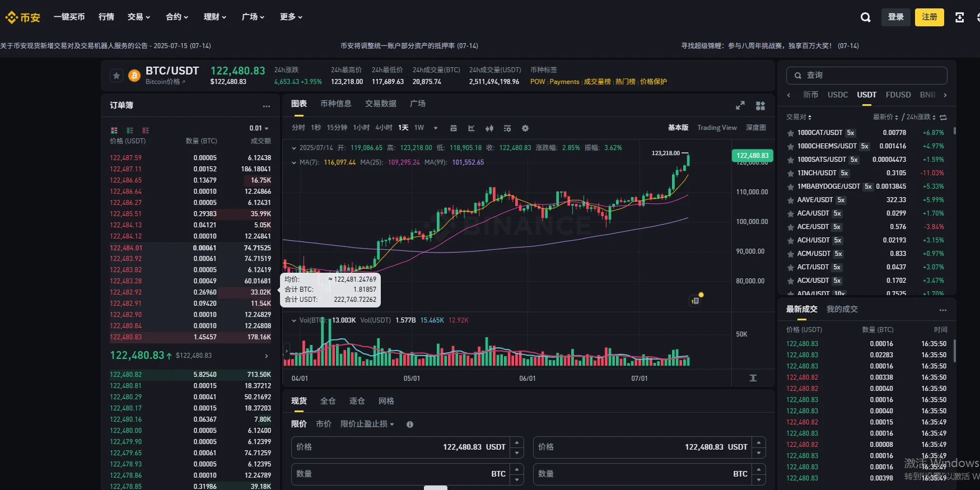Viewport: 980px width, 490px height.
Task: Favorite 1000SATS/USDT with its star
Action: pyautogui.click(x=791, y=160)
